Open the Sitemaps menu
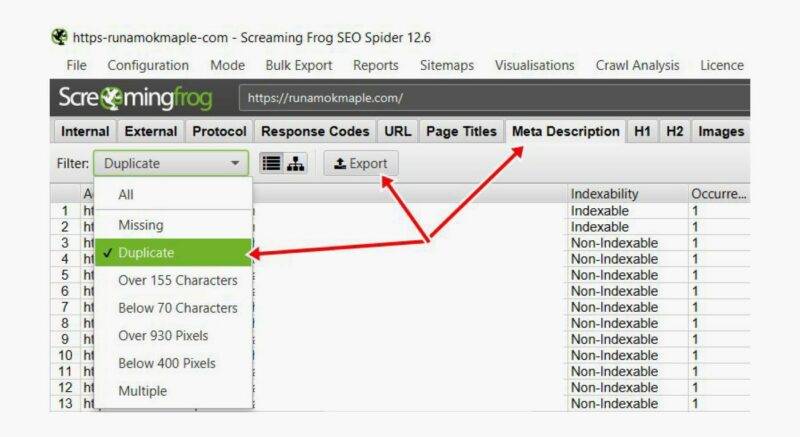 click(446, 65)
